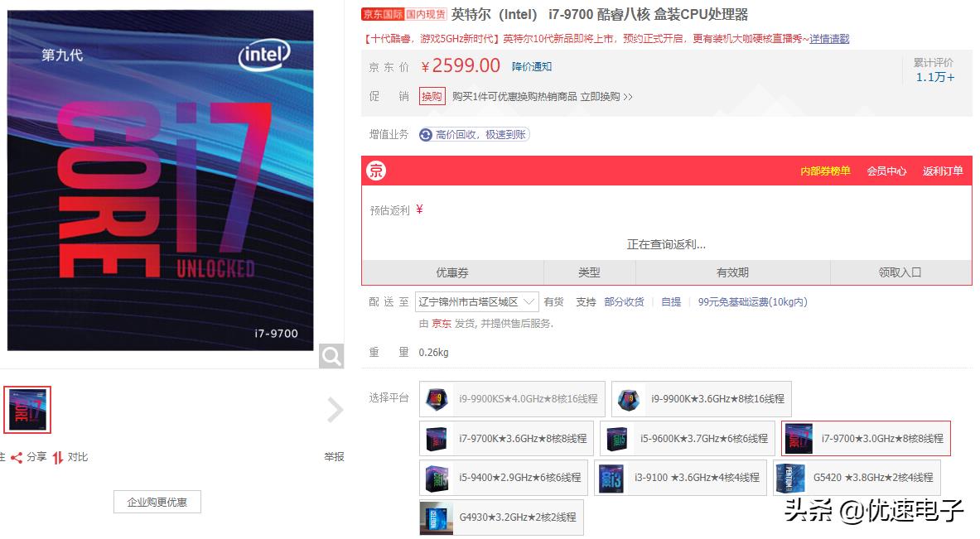The height and width of the screenshot is (539, 980).
Task: Choose i3-9100 3.6GHz 4核4线程 option
Action: (680, 478)
